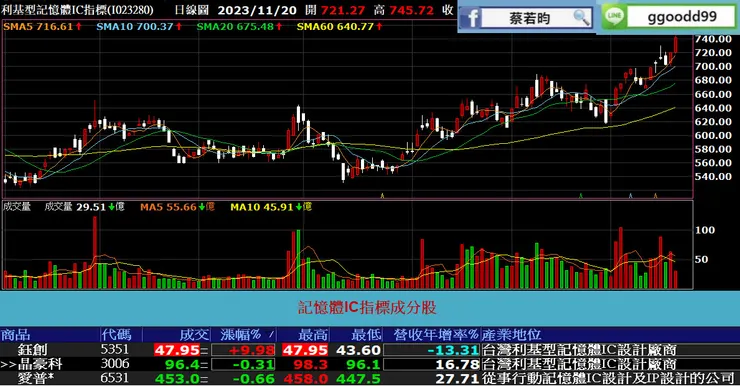Viewport: 740px width, 386px height.
Task: Click 愛普 low price 447.5
Action: pyautogui.click(x=359, y=378)
